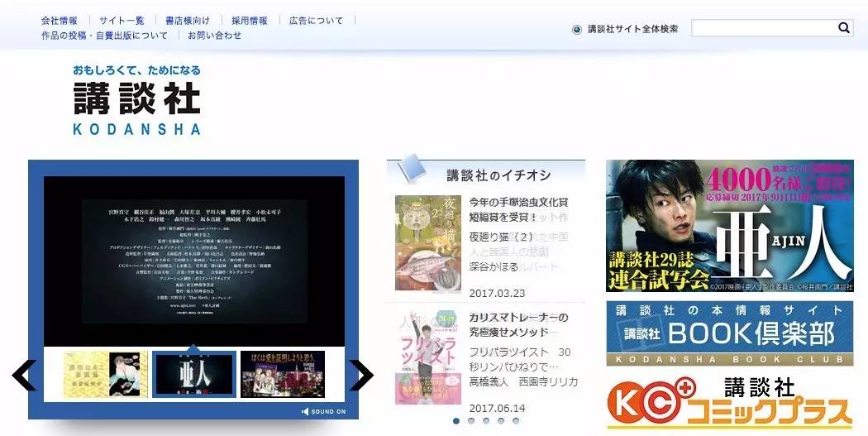This screenshot has width=868, height=436.
Task: Advance carousel with right arrow
Action: (361, 375)
